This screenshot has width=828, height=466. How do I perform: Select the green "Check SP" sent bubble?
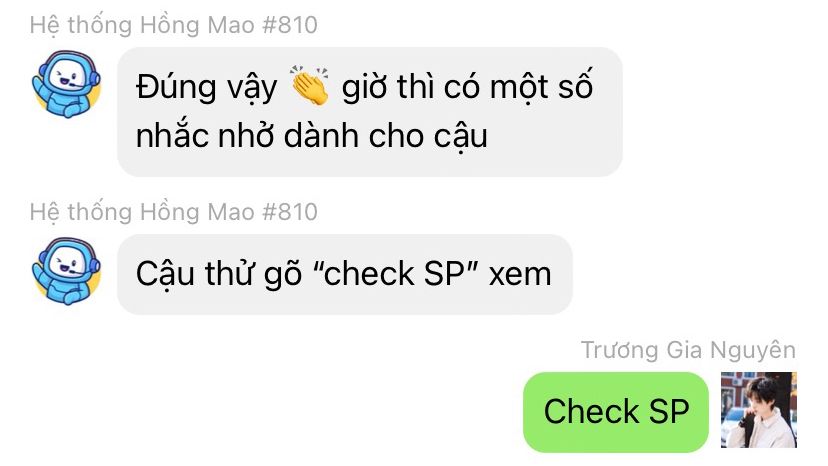(616, 412)
